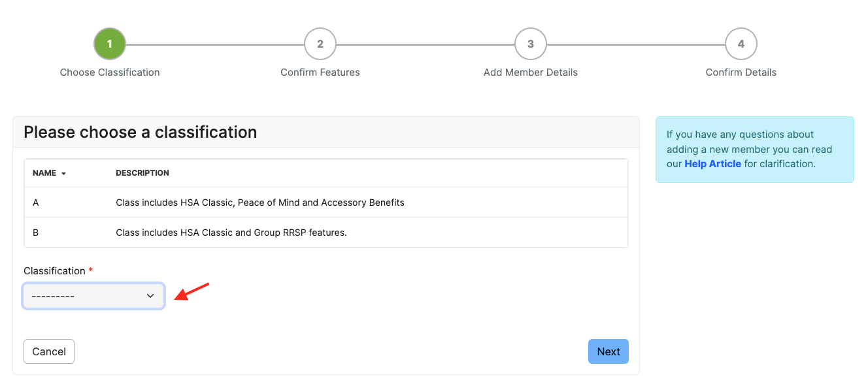Open the Help Article link
The width and height of the screenshot is (868, 388).
click(712, 164)
